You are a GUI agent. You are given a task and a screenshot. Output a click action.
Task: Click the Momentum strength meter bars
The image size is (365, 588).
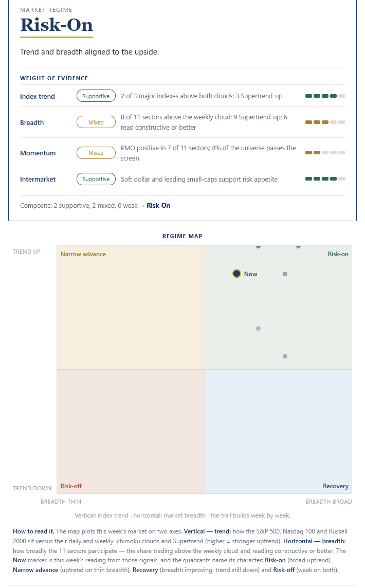[x=325, y=153]
